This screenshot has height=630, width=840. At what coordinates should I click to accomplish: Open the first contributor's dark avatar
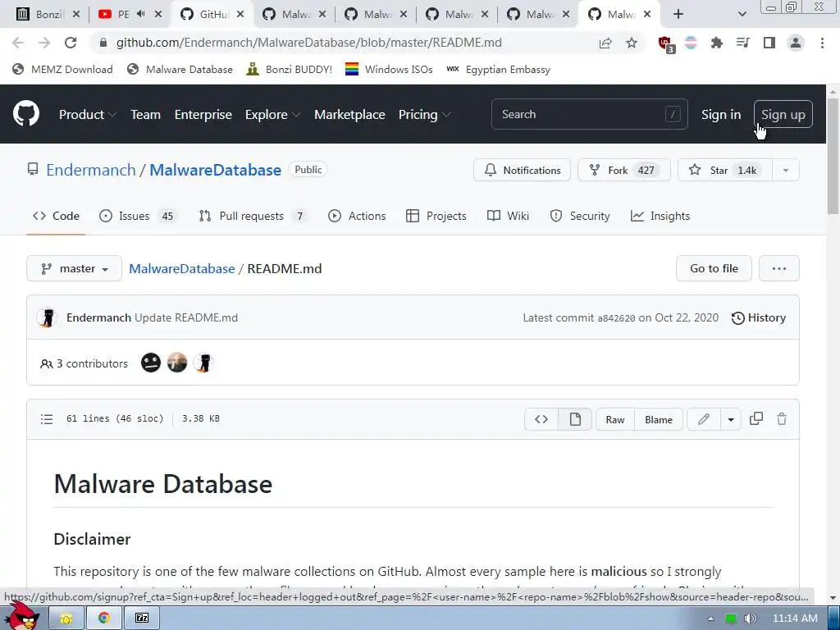click(151, 363)
